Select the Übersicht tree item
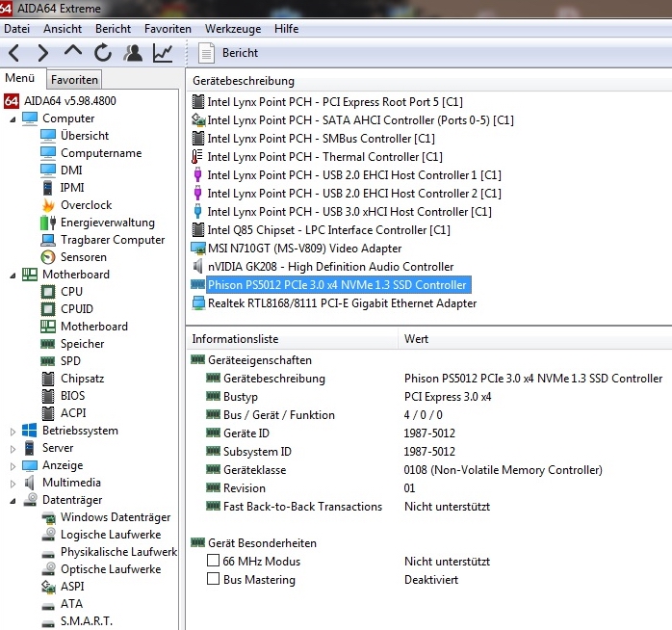The height and width of the screenshot is (630, 672). (85, 136)
